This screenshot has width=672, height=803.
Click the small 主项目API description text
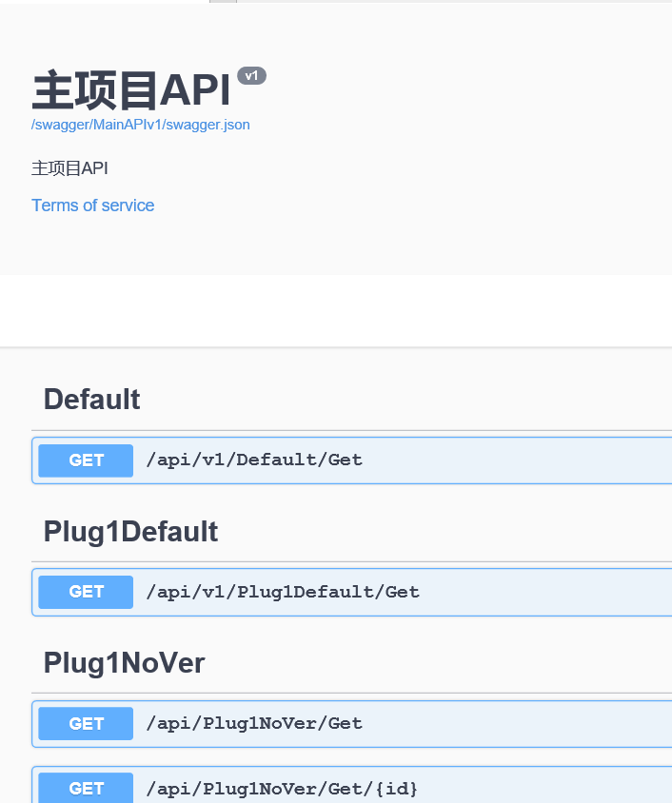click(x=69, y=168)
